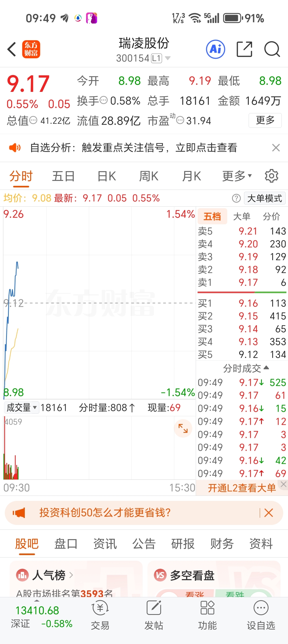Image resolution: width=288 pixels, height=644 pixels.
Task: Open the search magnifier icon
Action: tap(272, 49)
